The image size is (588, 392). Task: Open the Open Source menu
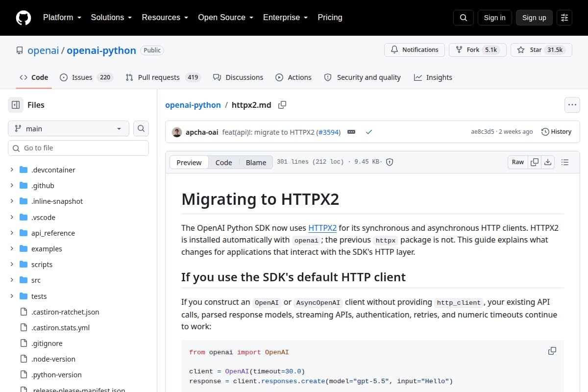pyautogui.click(x=225, y=18)
